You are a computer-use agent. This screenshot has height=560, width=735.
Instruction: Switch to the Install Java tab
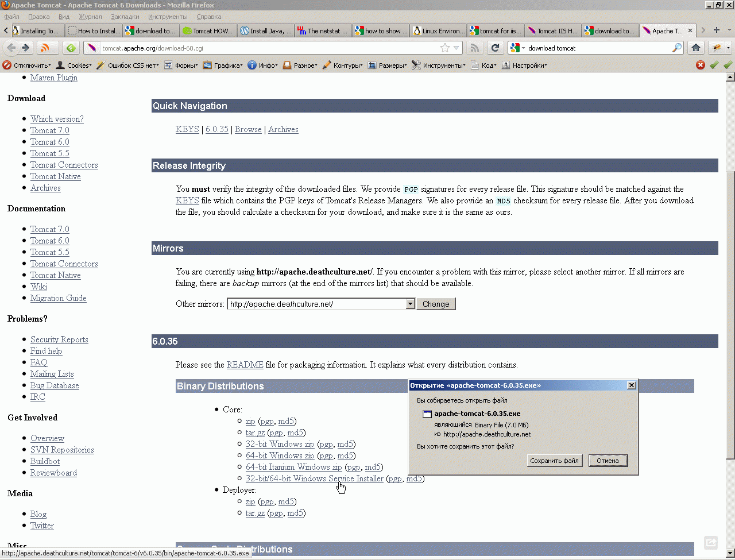point(265,31)
